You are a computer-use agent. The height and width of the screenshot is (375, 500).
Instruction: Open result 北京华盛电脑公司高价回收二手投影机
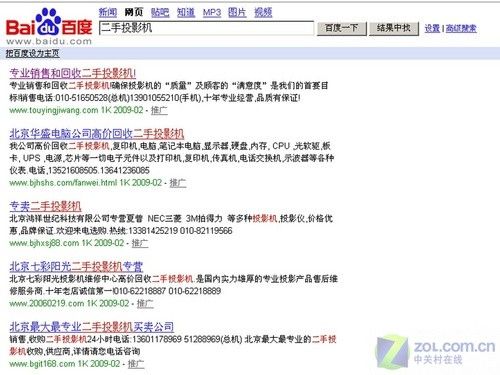(x=97, y=134)
